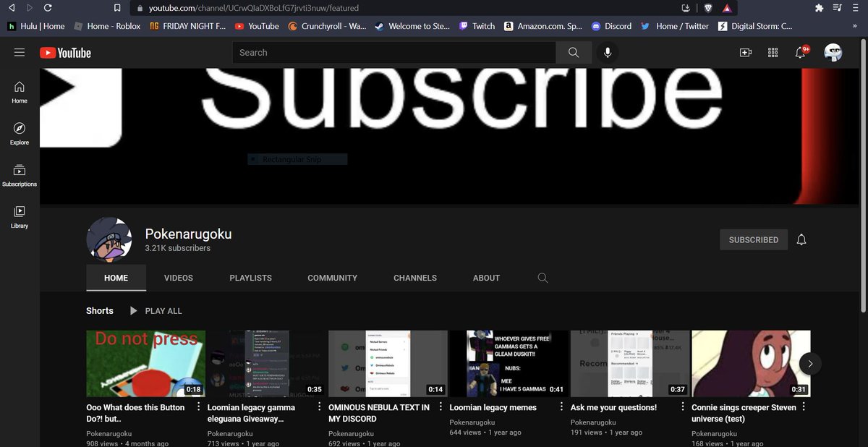Open the Twitch bookmark
868x447 pixels.
click(x=477, y=26)
